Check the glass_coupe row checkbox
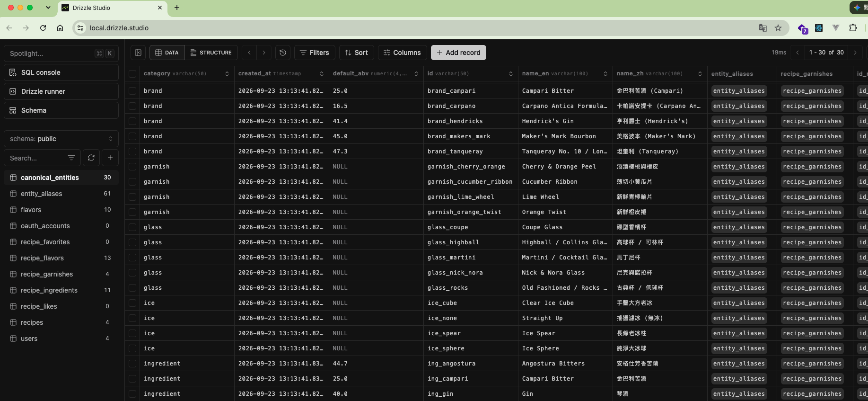868x401 pixels. pyautogui.click(x=132, y=227)
